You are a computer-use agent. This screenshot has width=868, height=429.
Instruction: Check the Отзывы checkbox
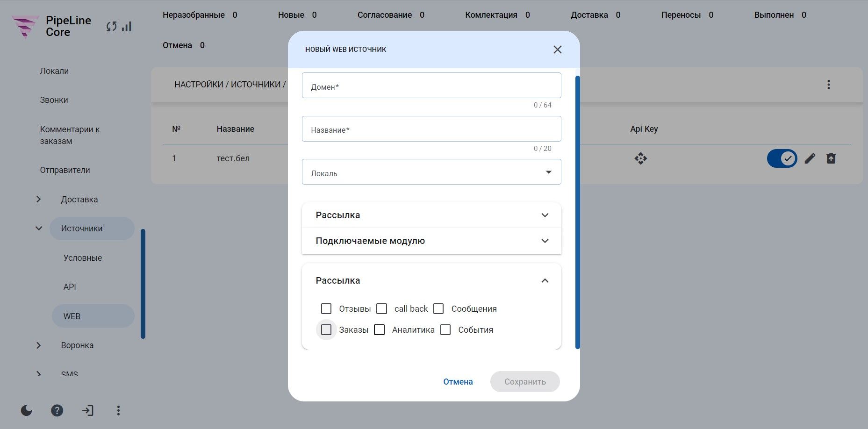click(x=326, y=309)
